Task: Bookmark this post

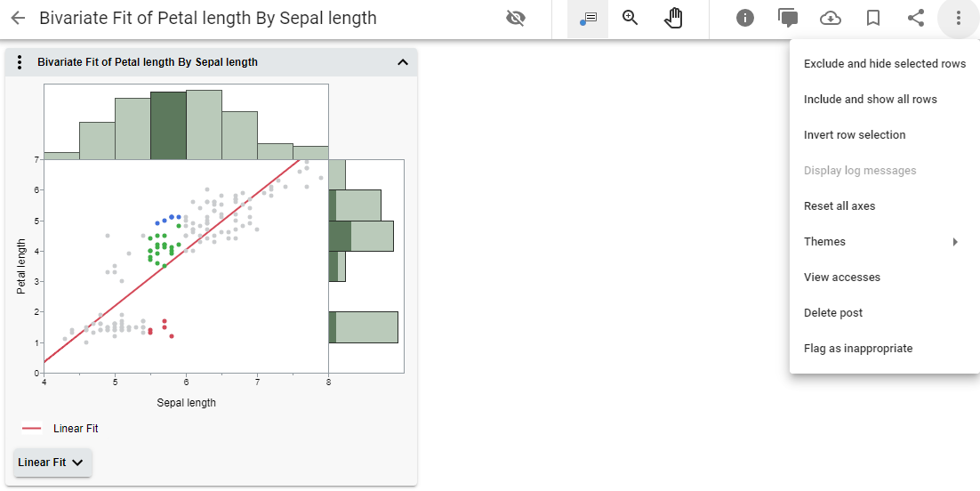Action: [x=873, y=19]
